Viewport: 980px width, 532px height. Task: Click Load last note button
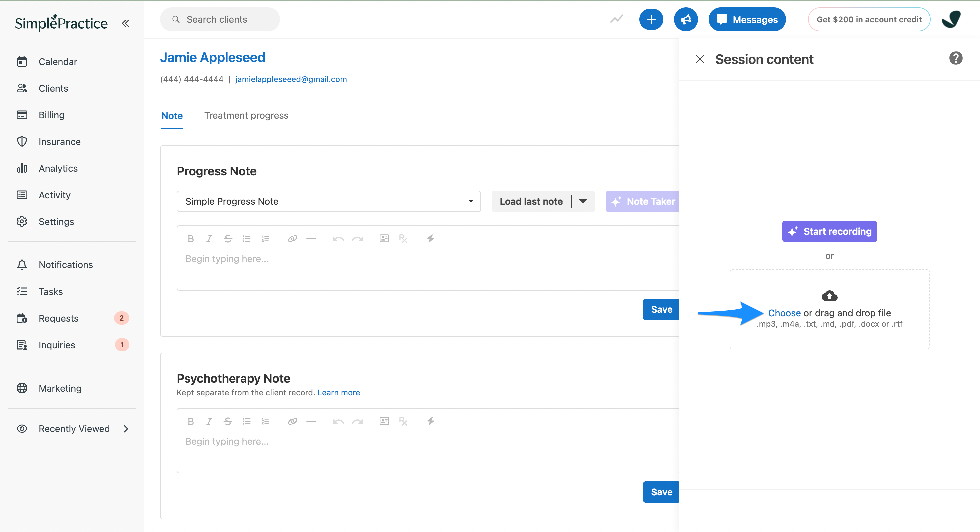pos(531,201)
